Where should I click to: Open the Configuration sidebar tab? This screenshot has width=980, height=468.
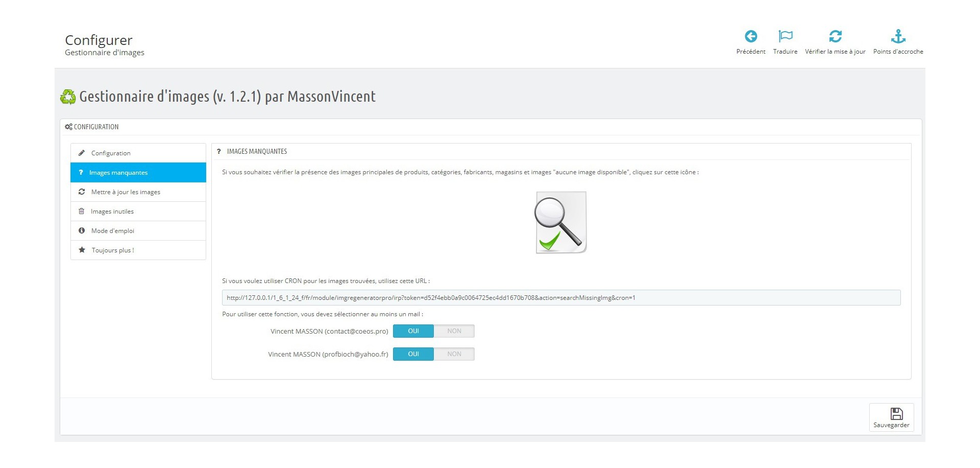(111, 153)
